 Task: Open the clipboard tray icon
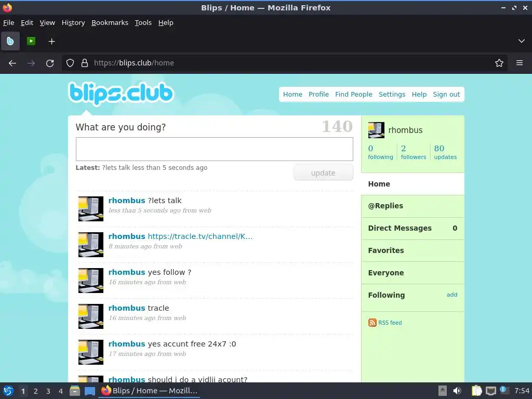[x=476, y=391]
